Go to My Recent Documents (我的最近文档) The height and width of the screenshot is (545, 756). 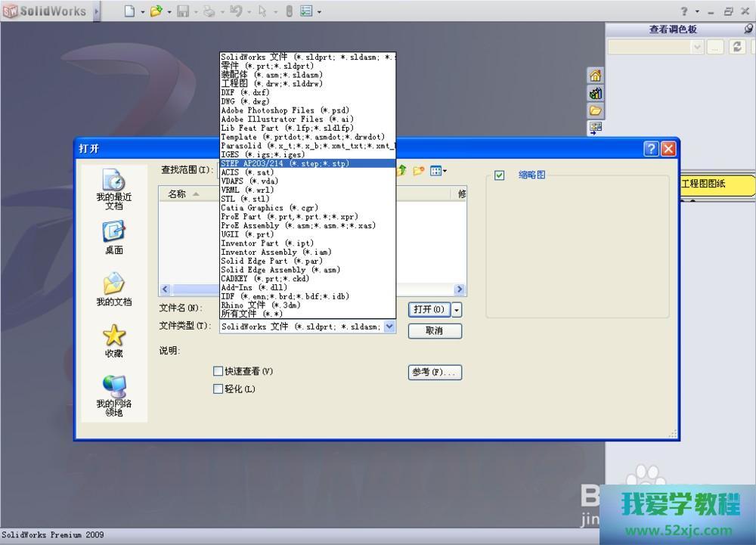113,189
